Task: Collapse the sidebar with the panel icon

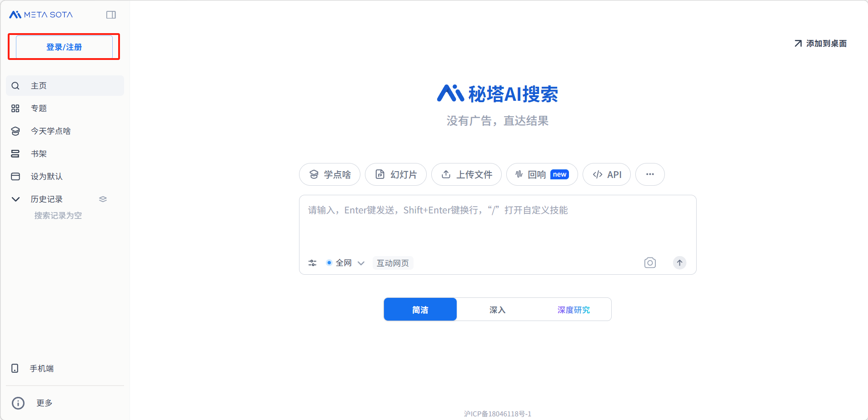Action: (x=111, y=15)
